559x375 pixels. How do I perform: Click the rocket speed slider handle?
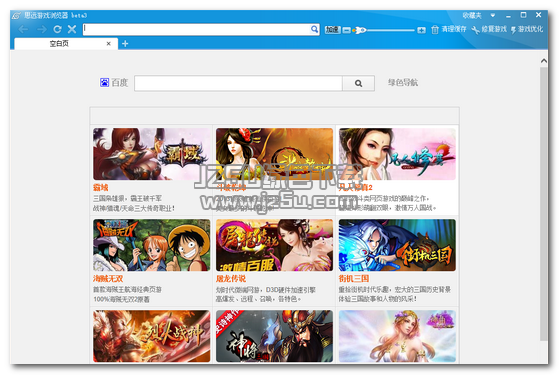click(359, 30)
